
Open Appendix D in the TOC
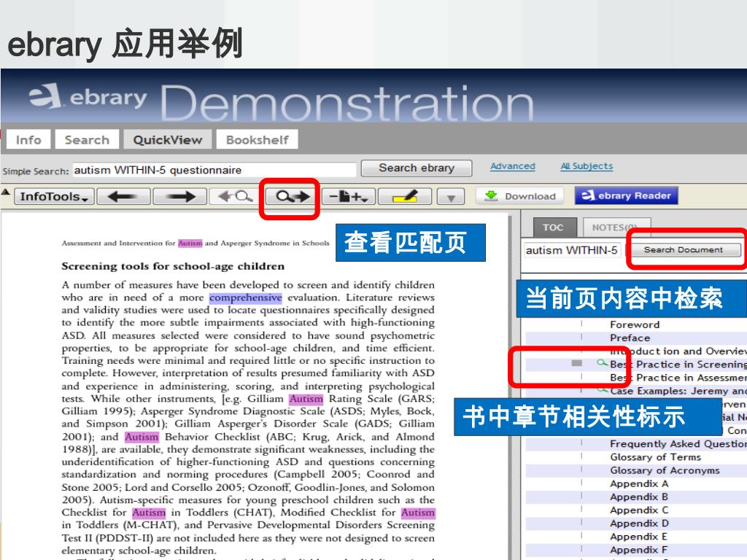click(x=639, y=524)
